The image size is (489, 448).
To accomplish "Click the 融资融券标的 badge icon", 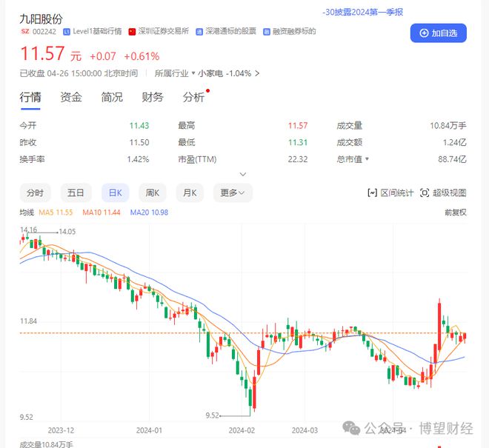I will [266, 32].
